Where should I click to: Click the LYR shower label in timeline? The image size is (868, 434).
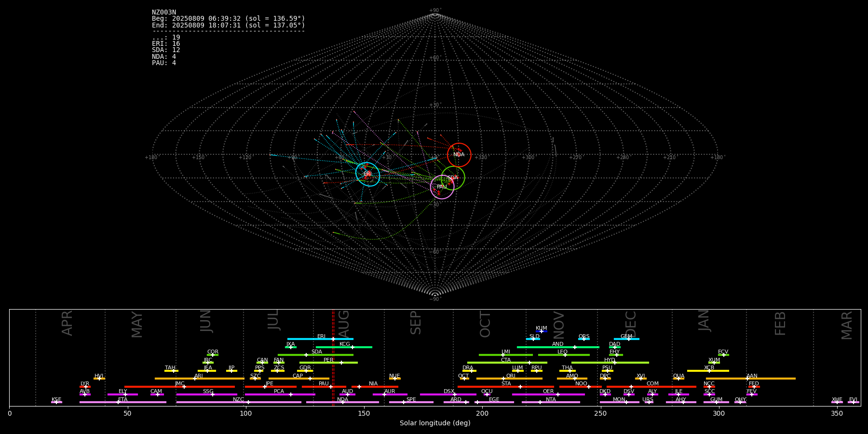point(85,384)
